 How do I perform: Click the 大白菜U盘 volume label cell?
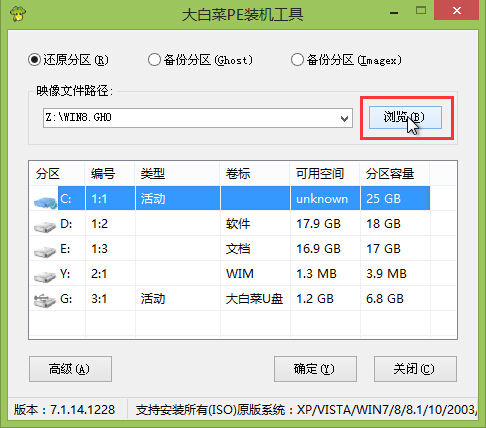(254, 299)
